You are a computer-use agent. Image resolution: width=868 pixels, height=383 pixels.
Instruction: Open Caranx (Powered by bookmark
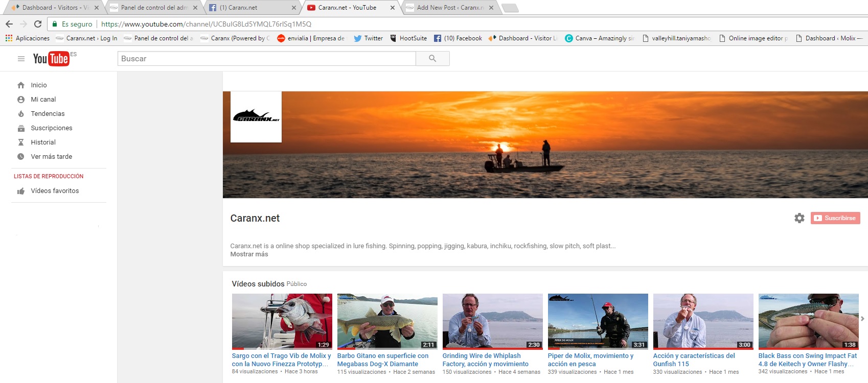[x=235, y=38]
